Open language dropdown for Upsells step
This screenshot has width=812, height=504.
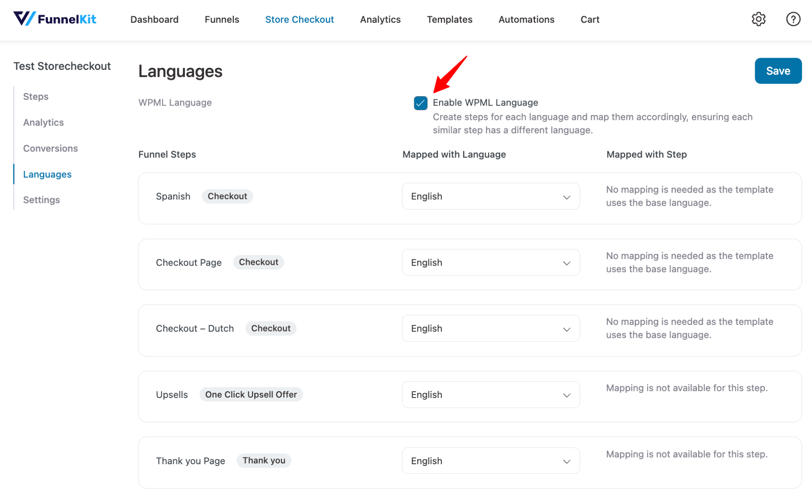click(491, 394)
